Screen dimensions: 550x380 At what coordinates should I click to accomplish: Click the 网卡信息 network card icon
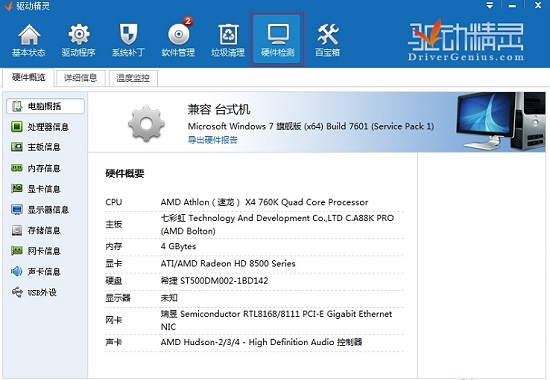(16, 251)
